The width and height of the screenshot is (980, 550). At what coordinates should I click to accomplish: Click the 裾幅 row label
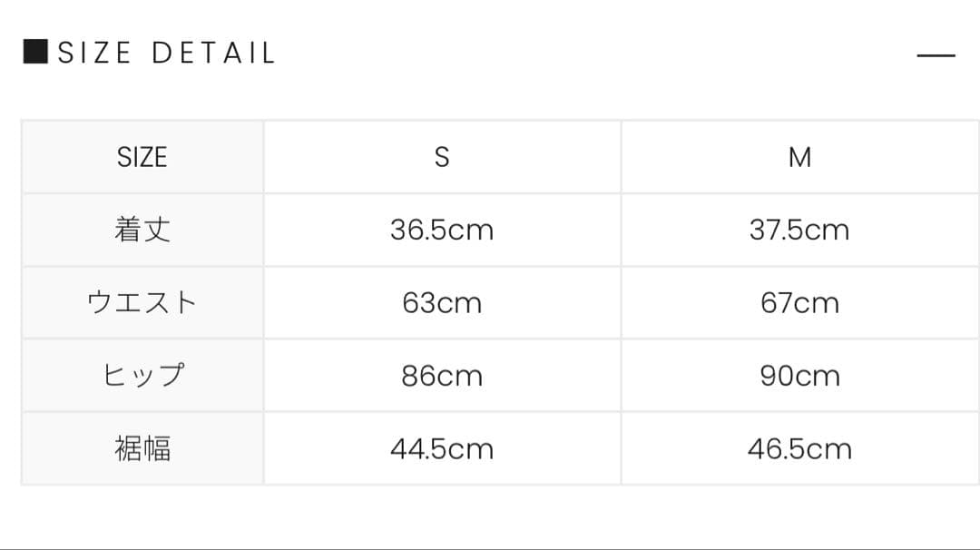click(142, 448)
